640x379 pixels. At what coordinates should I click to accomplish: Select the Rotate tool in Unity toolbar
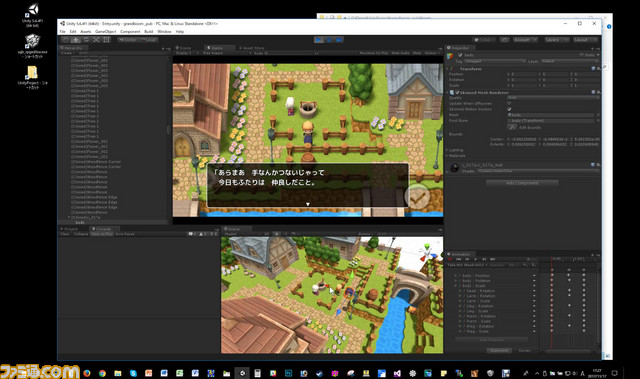click(x=86, y=40)
